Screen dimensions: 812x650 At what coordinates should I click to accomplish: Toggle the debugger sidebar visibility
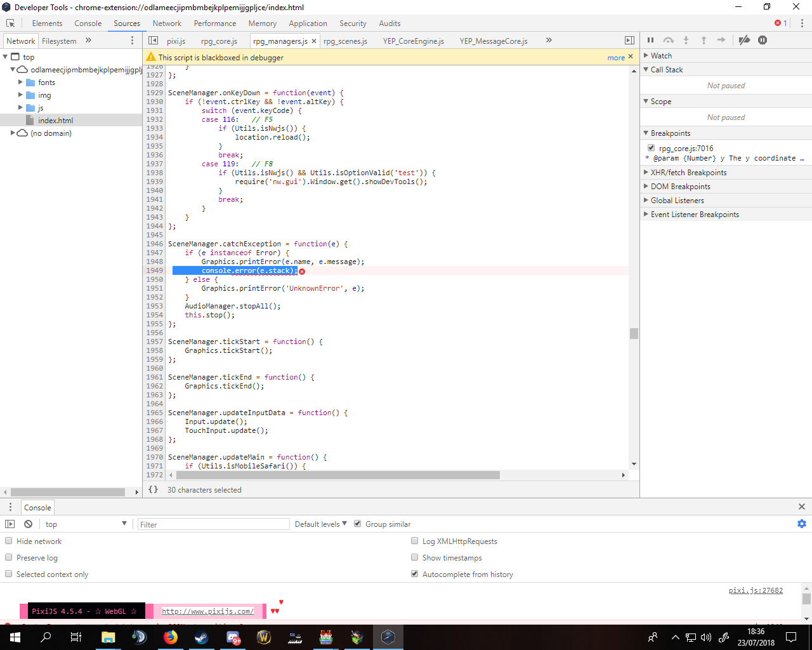629,41
